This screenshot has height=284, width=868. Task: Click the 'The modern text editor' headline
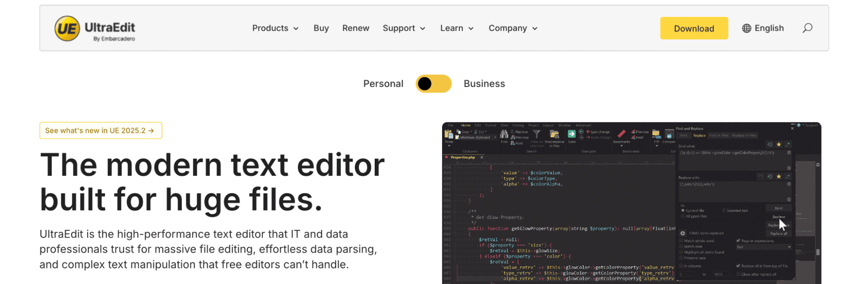click(212, 182)
